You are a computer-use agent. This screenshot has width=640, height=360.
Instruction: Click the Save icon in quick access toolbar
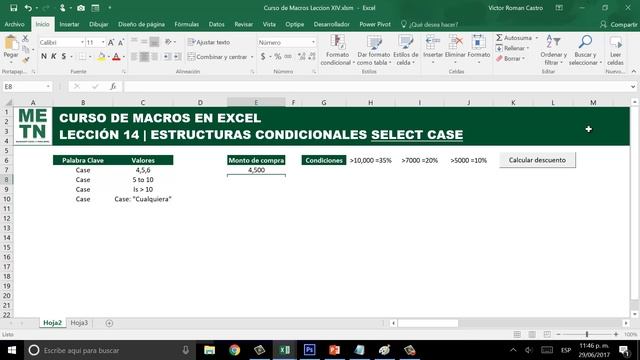point(13,8)
